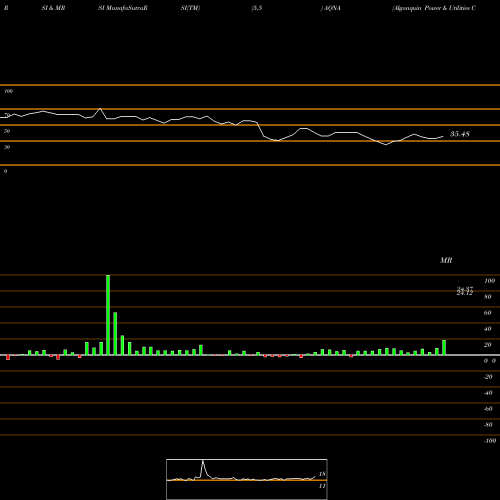Click the RSI line peak near 70 level
The width and height of the screenshot is (500, 500).
(x=100, y=109)
